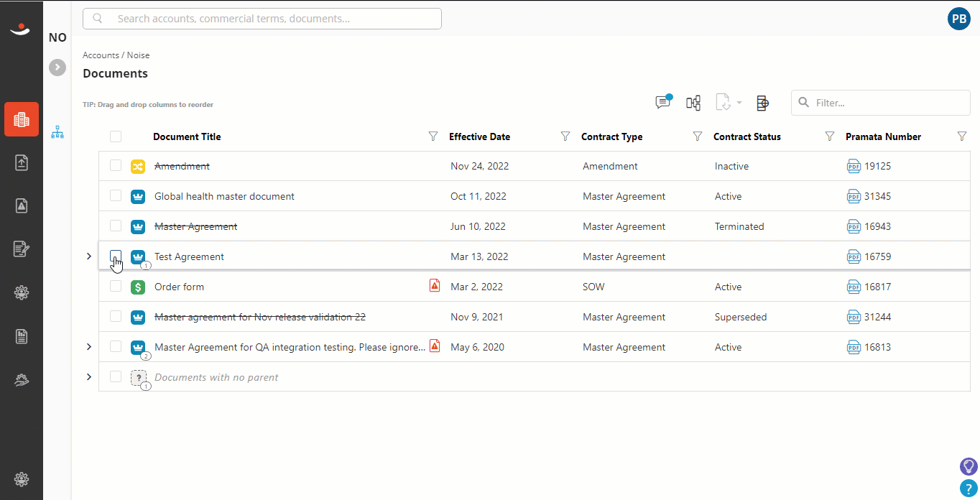Open the edit document sidebar icon

[22, 249]
